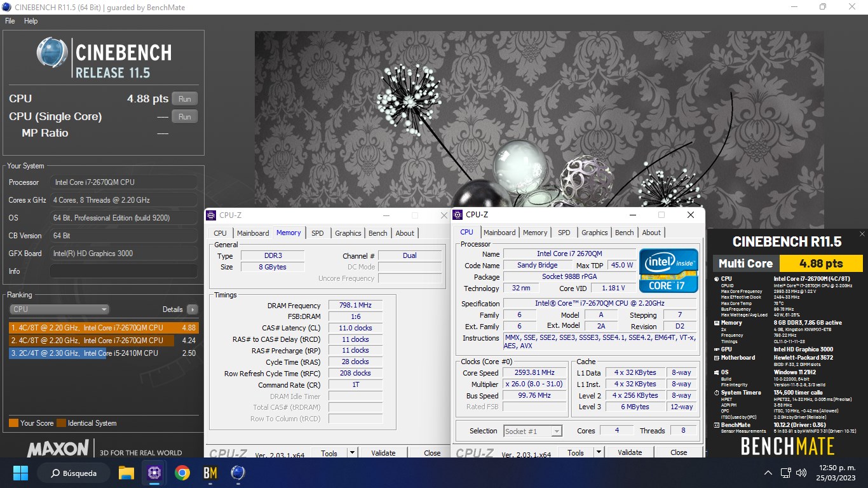
Task: Select ranking row 1 with score 4.88
Action: click(104, 328)
